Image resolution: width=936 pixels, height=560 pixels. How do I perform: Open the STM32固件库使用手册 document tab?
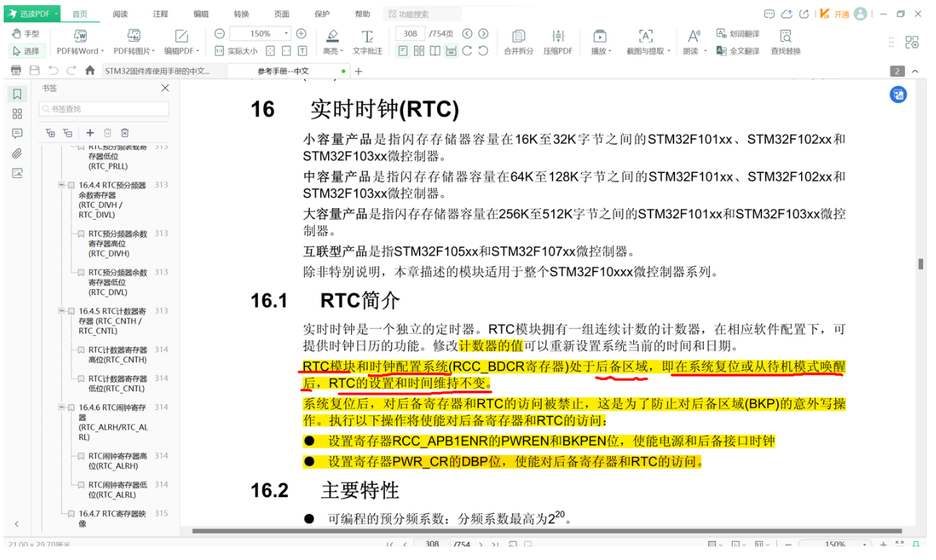coord(164,71)
